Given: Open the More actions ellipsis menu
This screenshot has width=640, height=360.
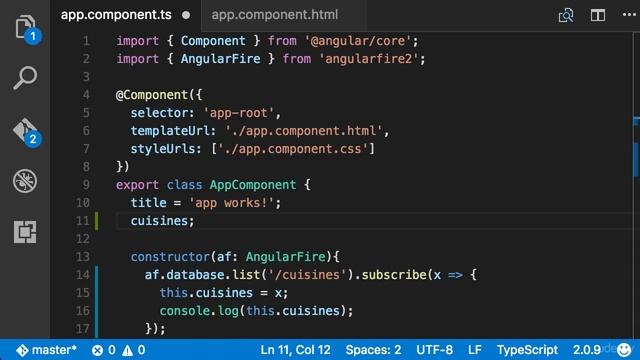Looking at the screenshot, I should (x=629, y=15).
